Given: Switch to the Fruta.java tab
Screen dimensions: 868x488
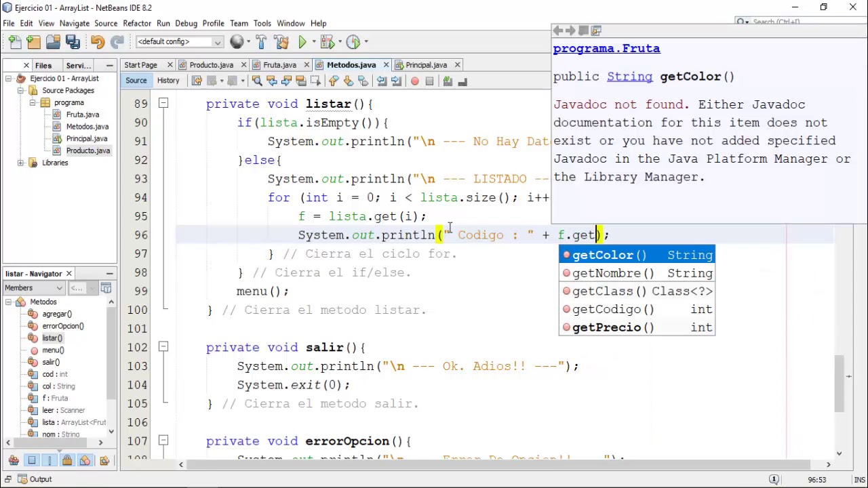Looking at the screenshot, I should coord(279,65).
